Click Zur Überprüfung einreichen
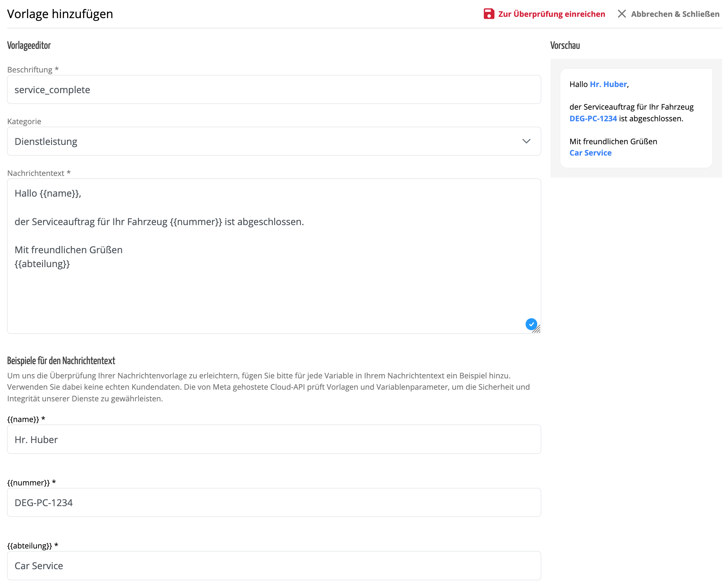This screenshot has width=728, height=586. [x=551, y=14]
